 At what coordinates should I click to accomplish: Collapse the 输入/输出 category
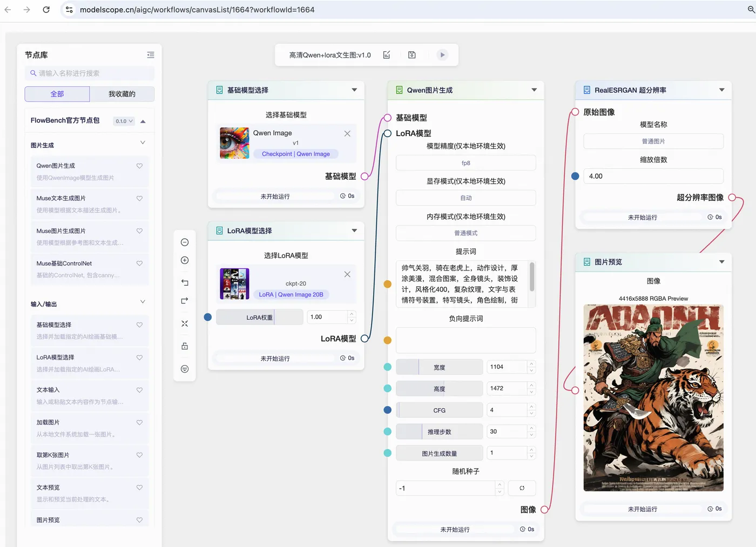point(143,302)
